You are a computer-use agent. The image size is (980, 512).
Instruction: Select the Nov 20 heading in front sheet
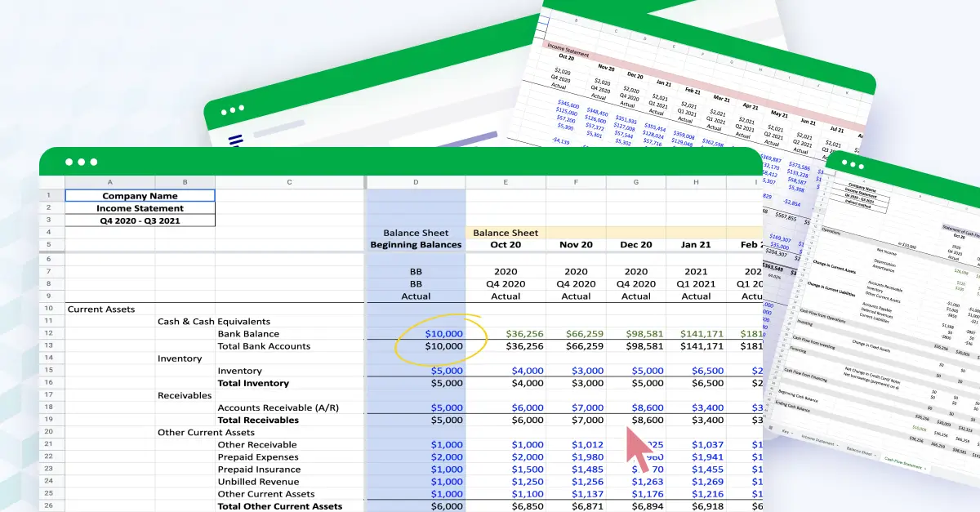576,245
